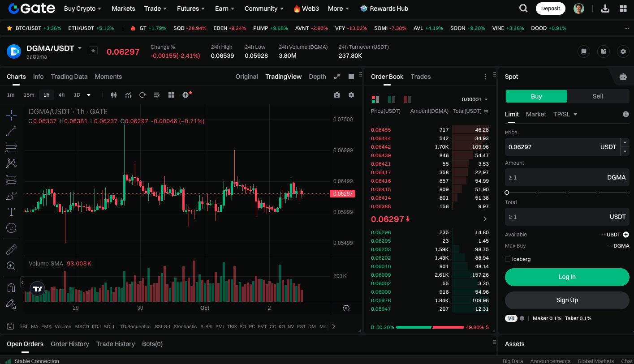Select the text annotation tool
Viewport: 634px width, 364px height.
[x=11, y=212]
